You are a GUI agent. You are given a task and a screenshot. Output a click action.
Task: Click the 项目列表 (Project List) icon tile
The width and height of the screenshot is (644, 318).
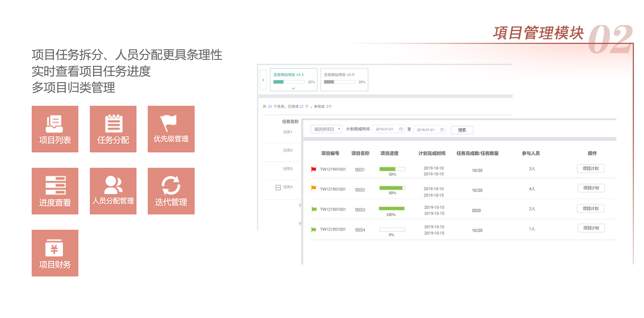55,129
